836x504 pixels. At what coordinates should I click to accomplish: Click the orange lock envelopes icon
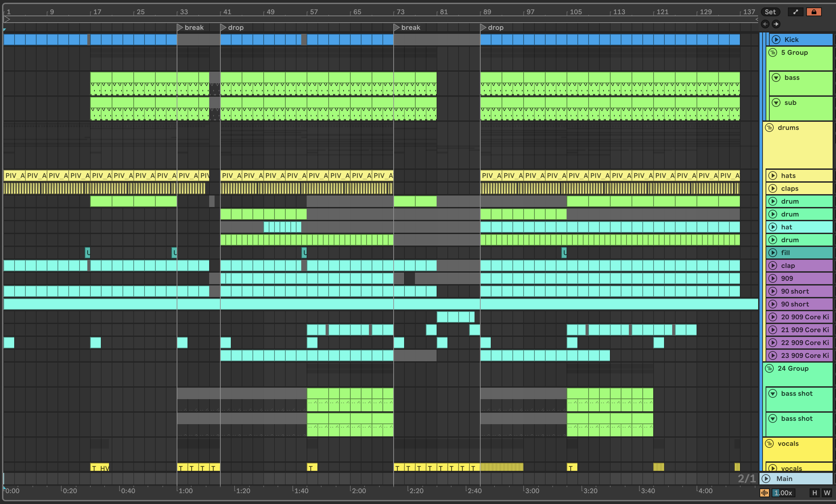pos(814,12)
